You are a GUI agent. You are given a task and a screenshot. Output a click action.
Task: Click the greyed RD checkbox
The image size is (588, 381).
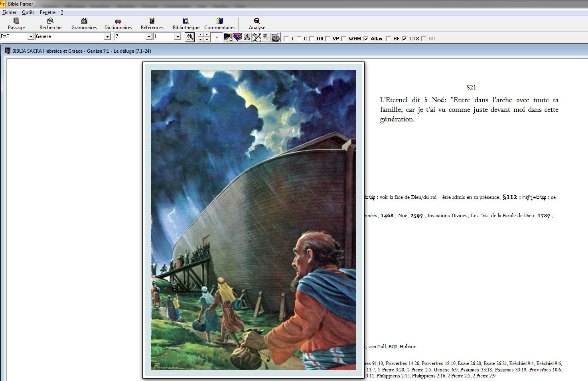pos(423,39)
